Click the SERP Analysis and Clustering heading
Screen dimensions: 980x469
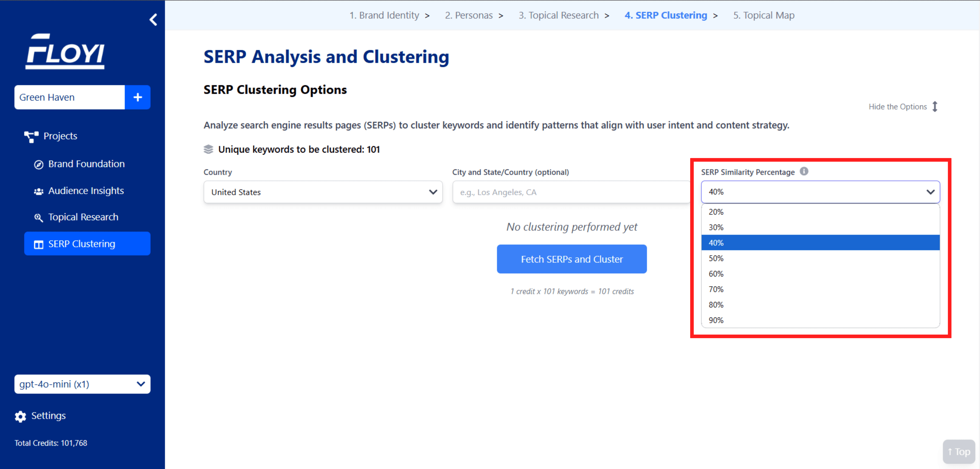coord(326,57)
